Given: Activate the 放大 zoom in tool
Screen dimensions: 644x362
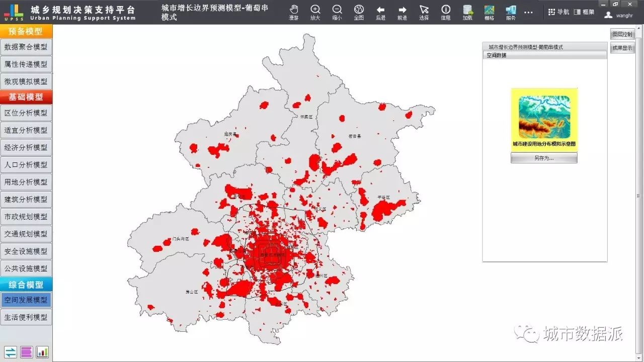Looking at the screenshot, I should click(315, 13).
